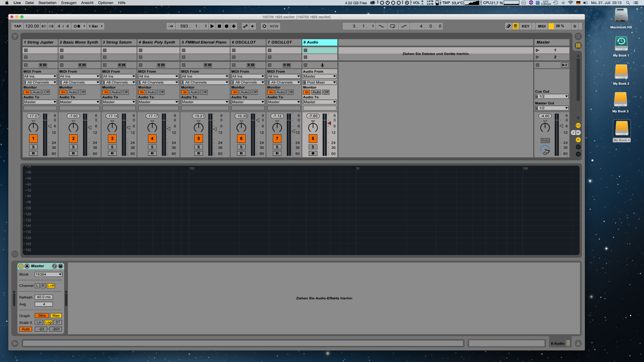Screen dimensions: 644x362
Task: Toggle Mixer section visibility button M
Action: (x=578, y=140)
